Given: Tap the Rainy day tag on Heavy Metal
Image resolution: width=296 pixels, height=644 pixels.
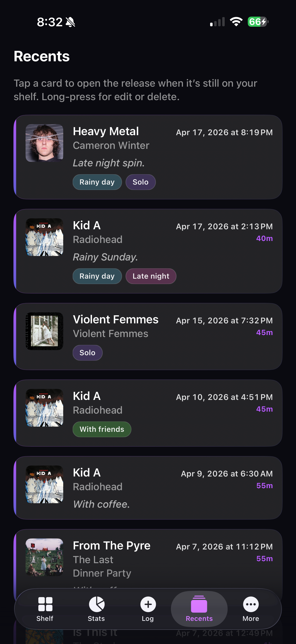Looking at the screenshot, I should [97, 182].
